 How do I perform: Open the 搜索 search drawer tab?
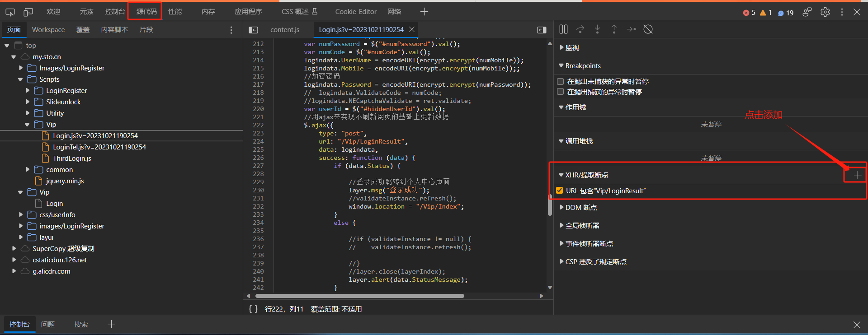[x=81, y=325]
